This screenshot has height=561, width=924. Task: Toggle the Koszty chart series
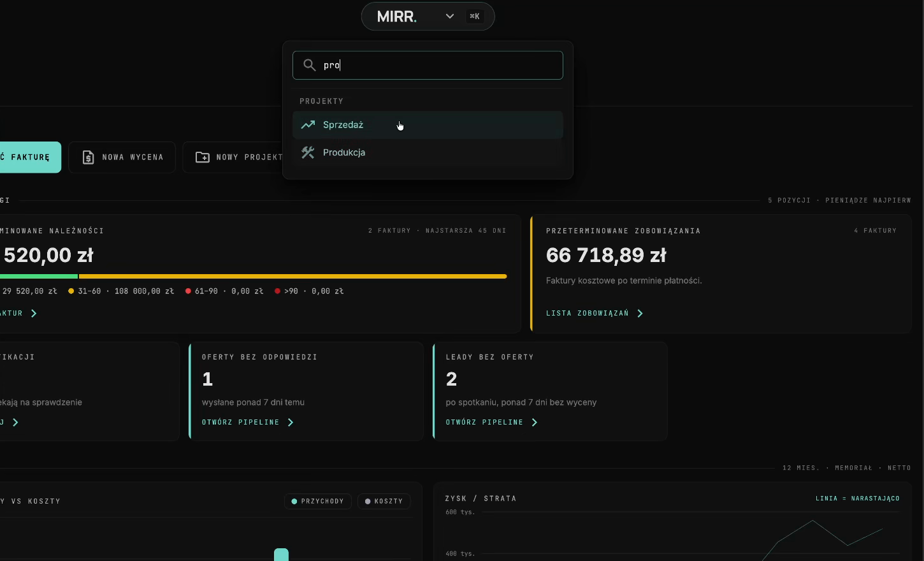click(384, 502)
